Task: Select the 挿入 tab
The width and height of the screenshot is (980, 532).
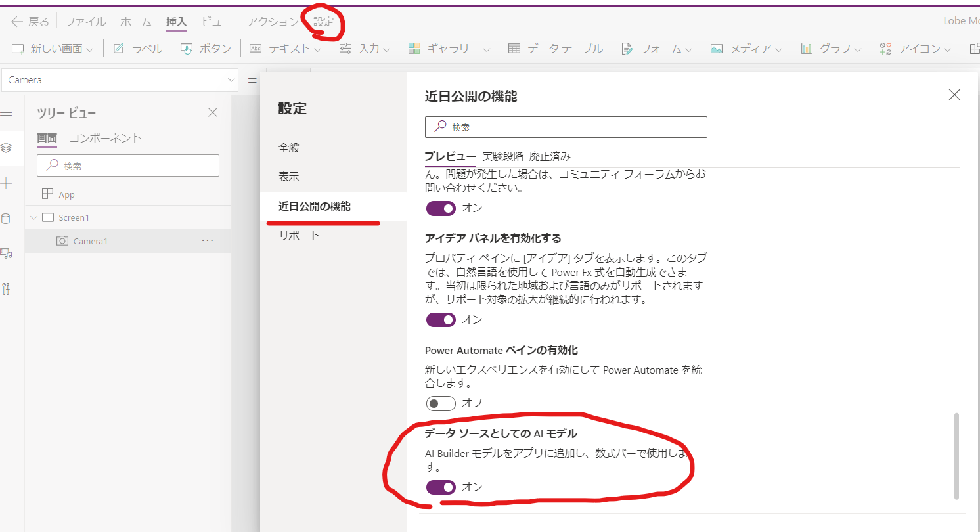Action: coord(176,22)
